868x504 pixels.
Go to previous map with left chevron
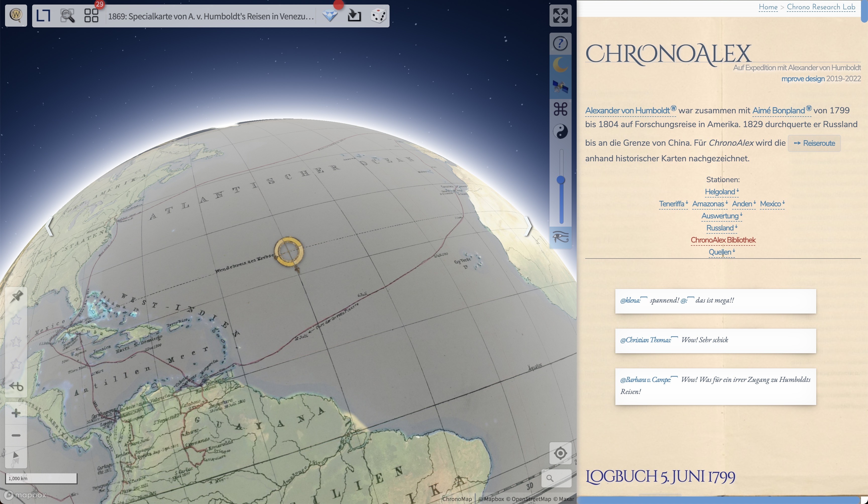tap(49, 226)
